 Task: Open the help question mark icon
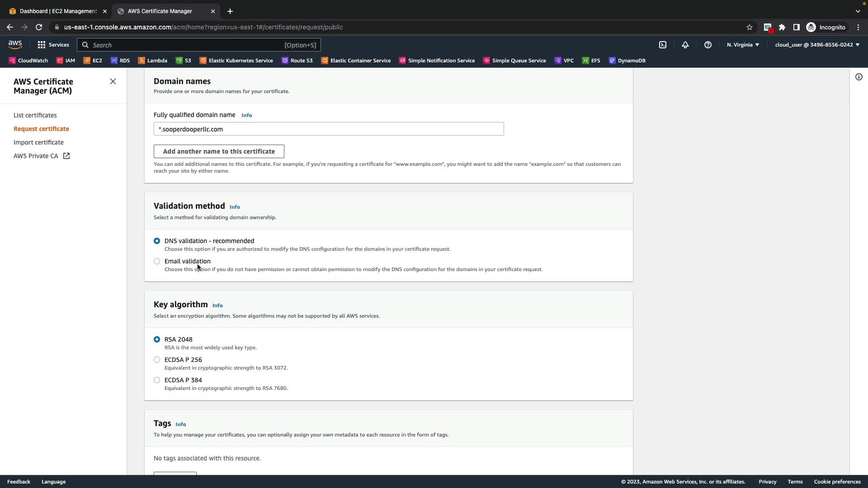[708, 45]
